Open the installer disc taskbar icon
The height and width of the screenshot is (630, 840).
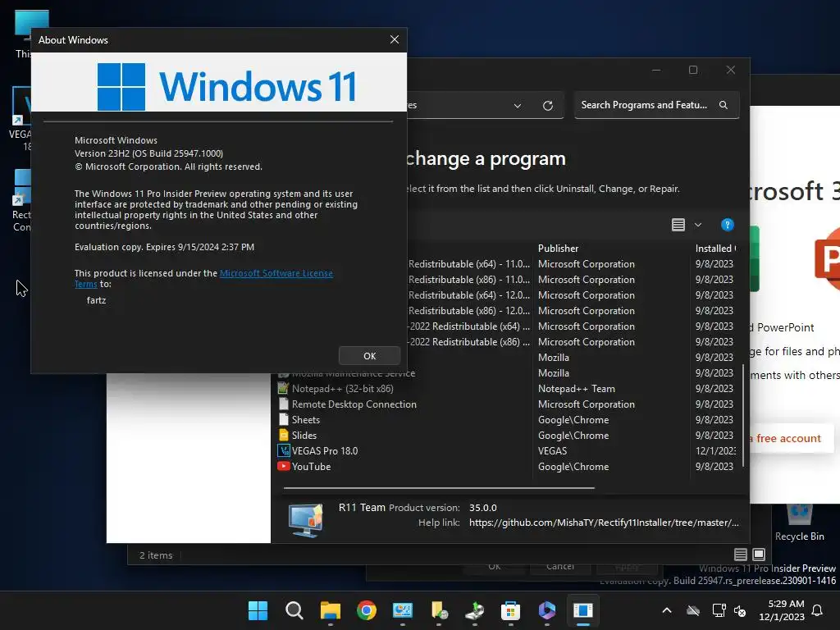[475, 610]
